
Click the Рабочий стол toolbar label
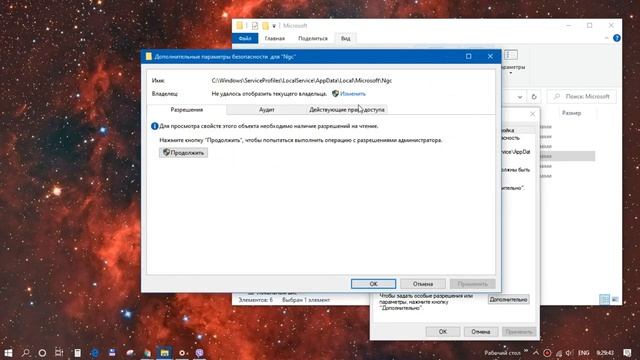(x=502, y=353)
